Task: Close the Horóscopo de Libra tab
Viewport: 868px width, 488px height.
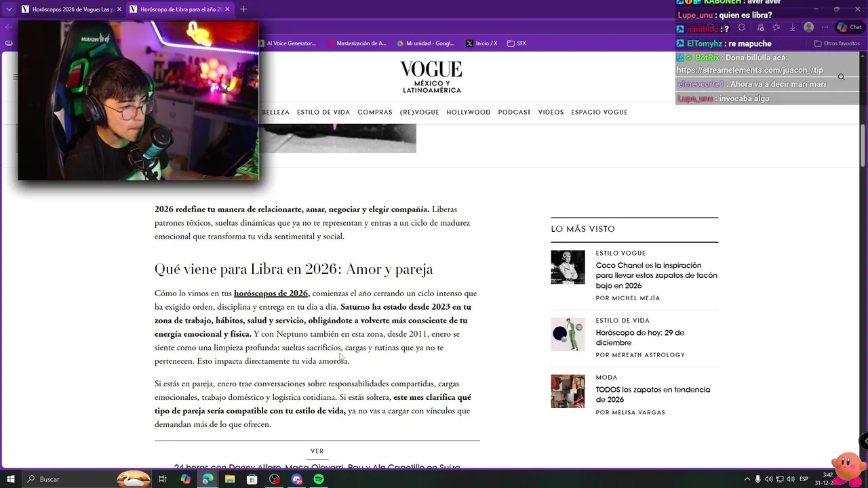Action: 227,9
